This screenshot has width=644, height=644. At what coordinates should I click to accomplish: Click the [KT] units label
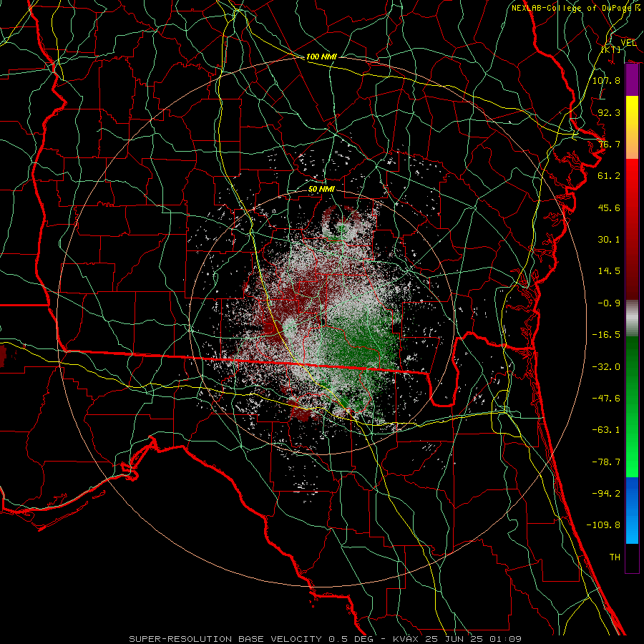click(611, 49)
